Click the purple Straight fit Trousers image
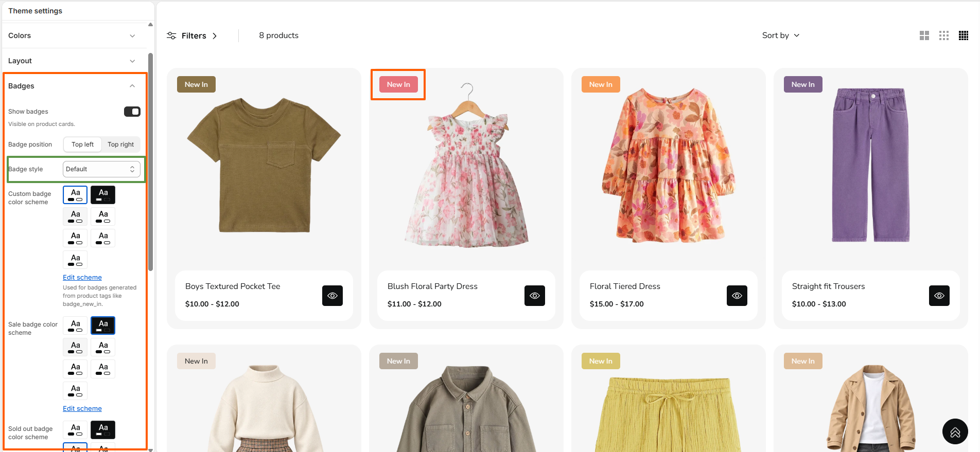The image size is (980, 452). click(871, 165)
